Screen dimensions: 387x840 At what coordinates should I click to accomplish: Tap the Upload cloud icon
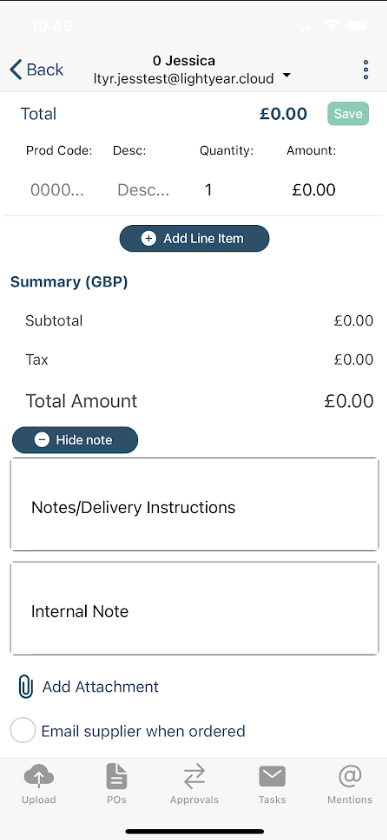coord(39,776)
